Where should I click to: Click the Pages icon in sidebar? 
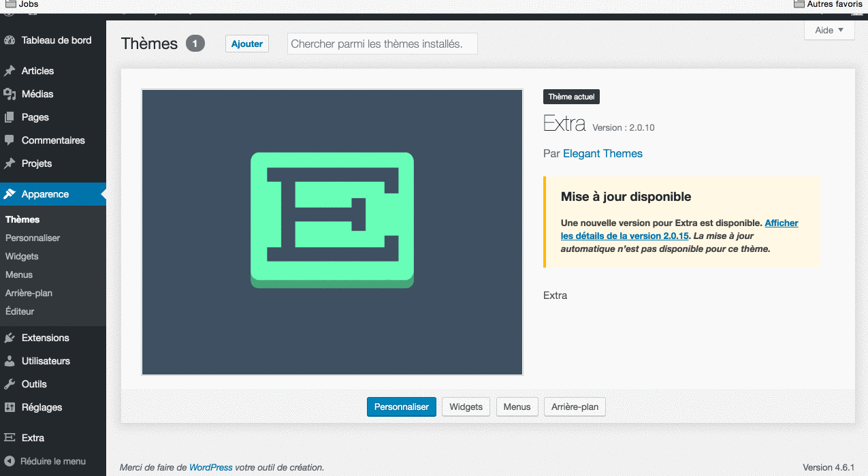(x=10, y=117)
